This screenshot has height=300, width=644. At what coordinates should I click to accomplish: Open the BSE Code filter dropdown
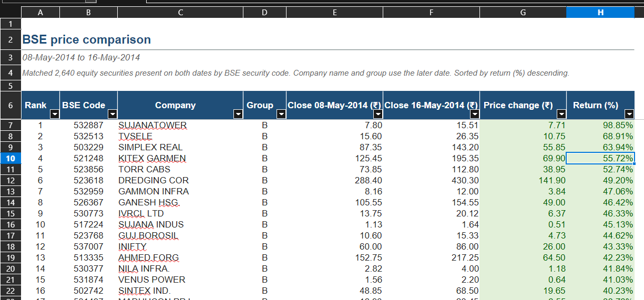pos(112,115)
